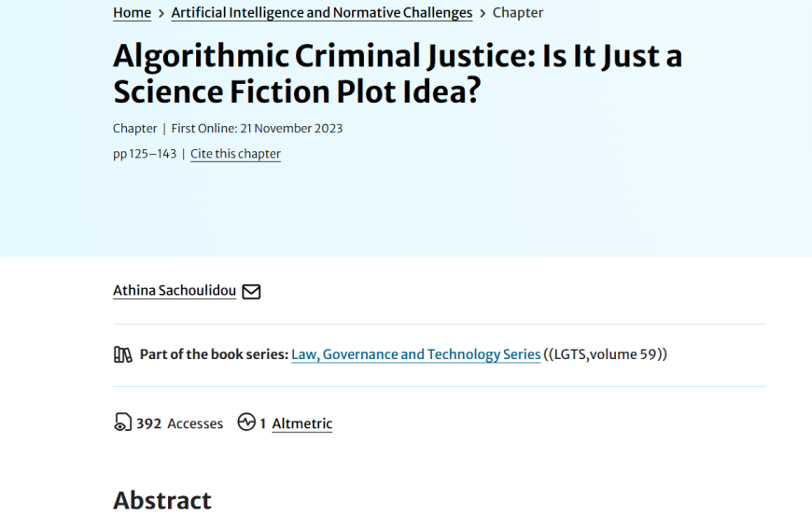Click the Part of the book series label

214,354
